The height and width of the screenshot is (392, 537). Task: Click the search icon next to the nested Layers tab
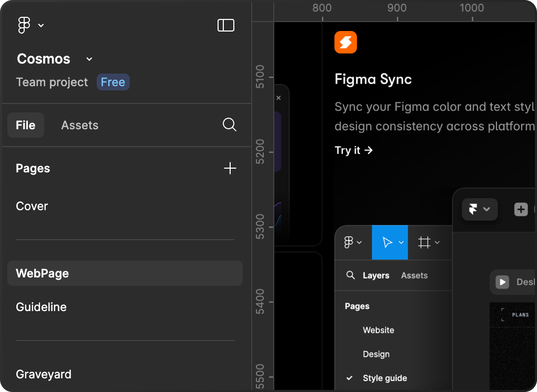point(350,275)
